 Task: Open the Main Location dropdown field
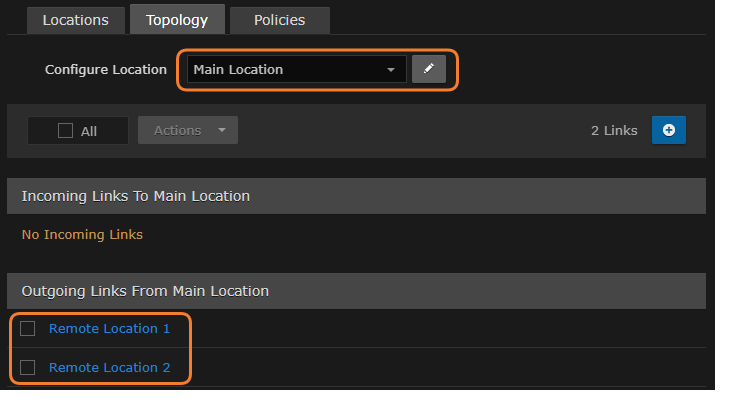pyautogui.click(x=285, y=69)
